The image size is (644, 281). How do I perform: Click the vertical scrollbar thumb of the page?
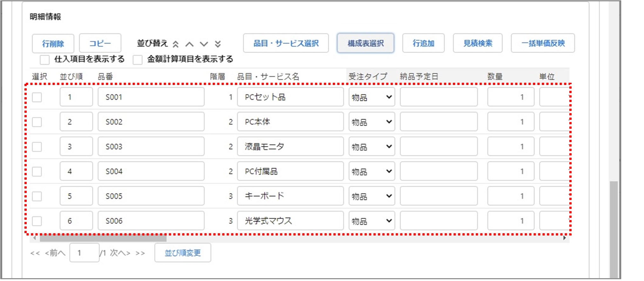coord(614,230)
